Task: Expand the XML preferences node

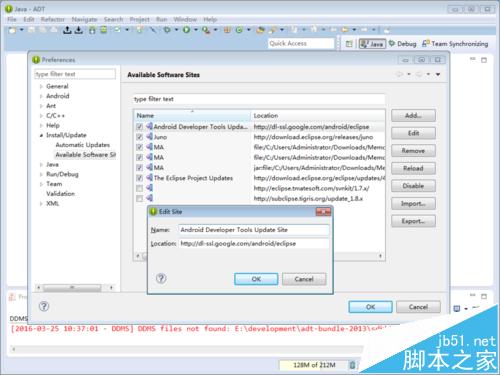Action: tap(41, 204)
